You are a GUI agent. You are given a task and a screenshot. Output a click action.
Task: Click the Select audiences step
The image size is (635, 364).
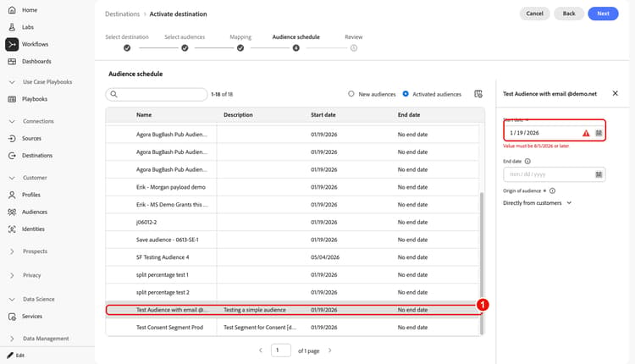[x=185, y=42]
